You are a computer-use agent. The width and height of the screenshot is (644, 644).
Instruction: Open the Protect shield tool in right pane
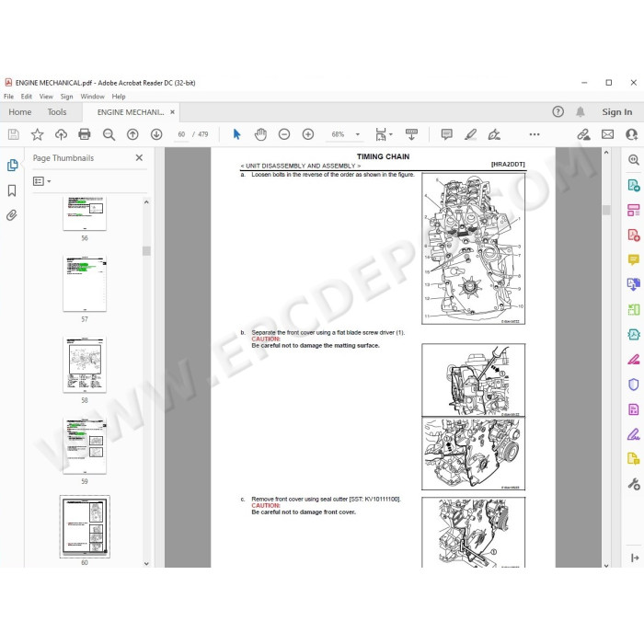pos(633,385)
